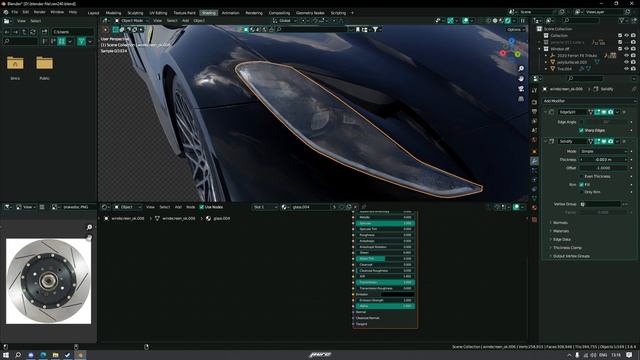
Task: Adjust the Transmission slider in shader node
Action: [x=385, y=282]
